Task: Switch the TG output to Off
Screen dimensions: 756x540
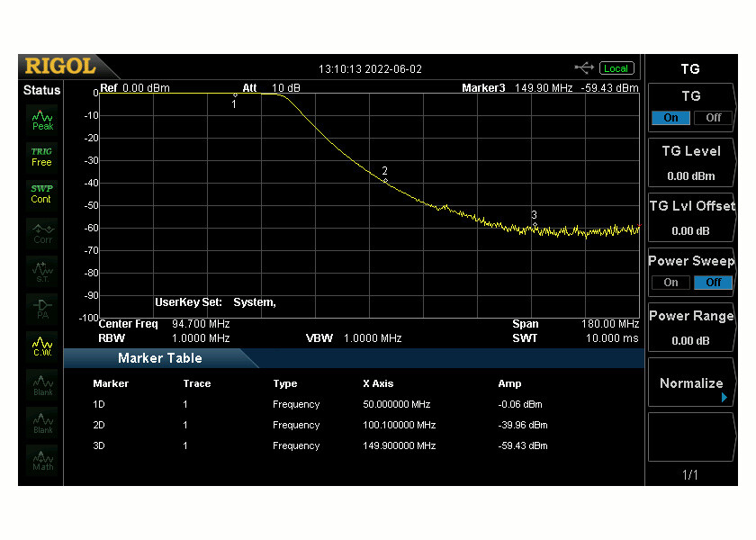Action: (712, 118)
